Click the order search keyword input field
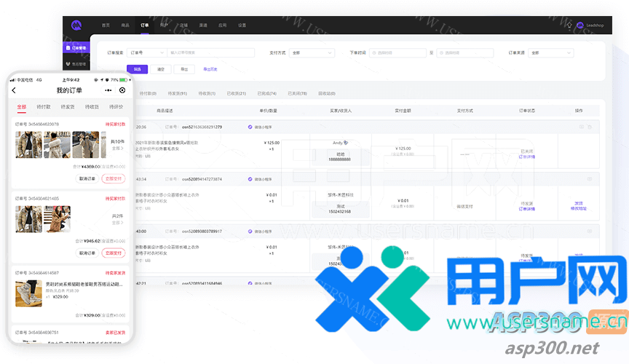 tap(210, 52)
